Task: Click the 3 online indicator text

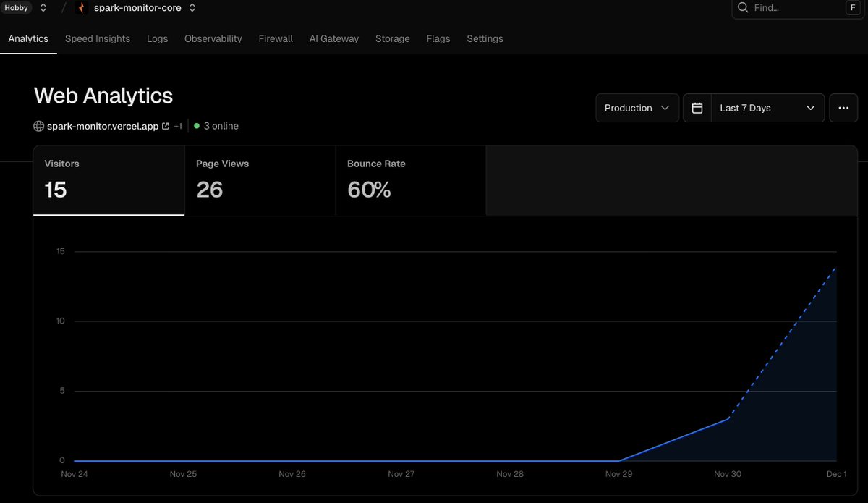Action: (x=221, y=126)
